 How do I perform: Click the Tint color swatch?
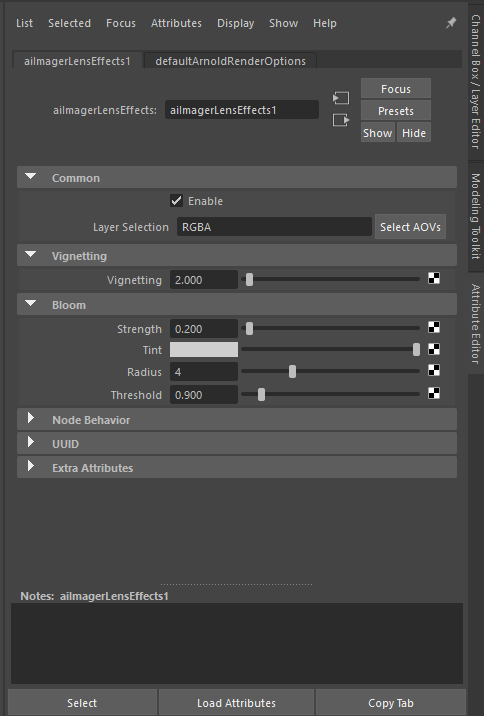pyautogui.click(x=204, y=350)
